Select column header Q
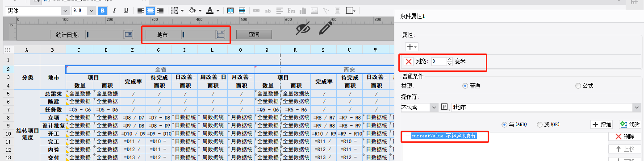 click(267, 50)
